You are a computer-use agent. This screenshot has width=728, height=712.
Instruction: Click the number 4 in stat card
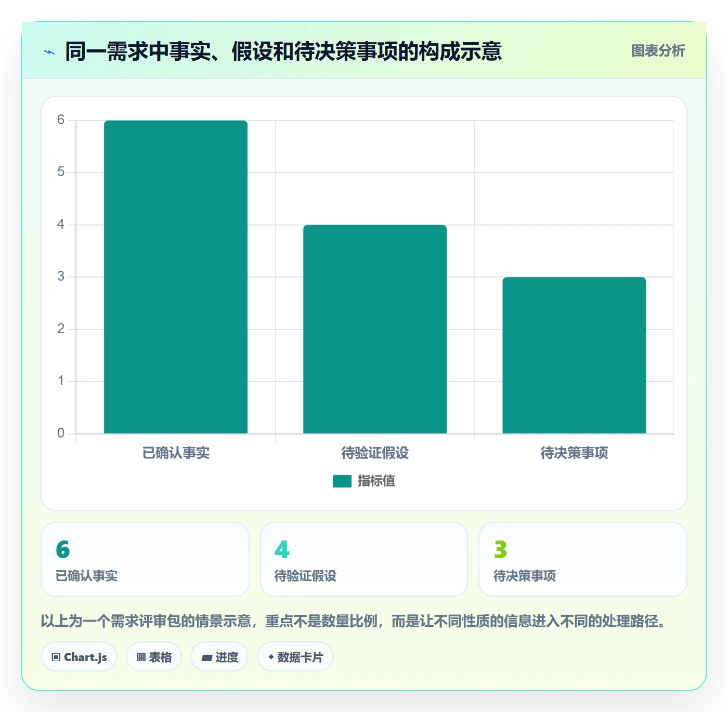(282, 549)
